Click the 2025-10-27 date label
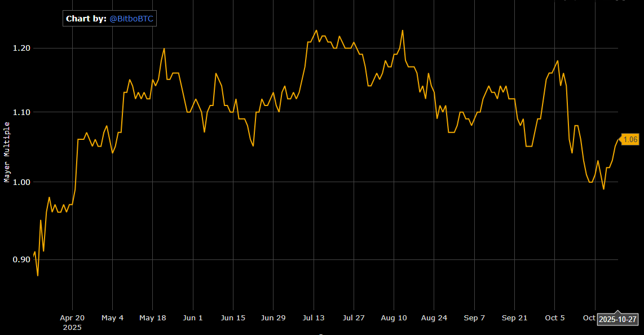This screenshot has height=335, width=644. click(x=617, y=319)
